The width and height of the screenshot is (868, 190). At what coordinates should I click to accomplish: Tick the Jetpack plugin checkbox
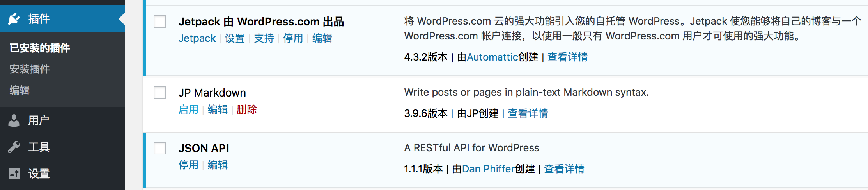click(x=160, y=22)
